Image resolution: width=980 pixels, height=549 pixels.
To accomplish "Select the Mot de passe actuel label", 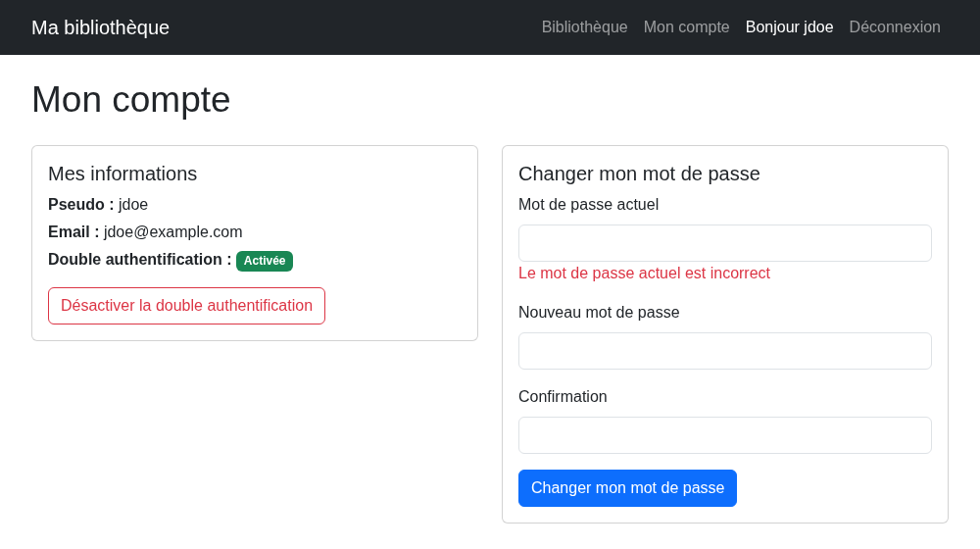I will [x=588, y=205].
